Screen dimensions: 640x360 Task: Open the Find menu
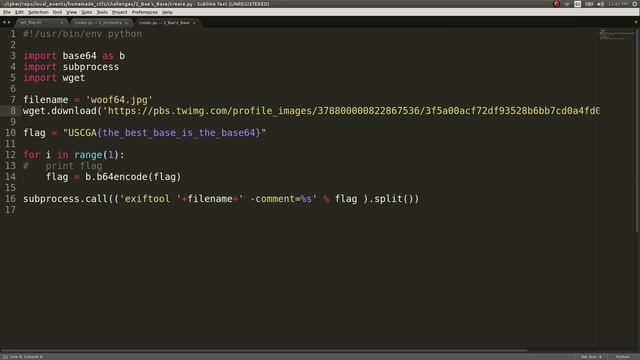[57, 12]
